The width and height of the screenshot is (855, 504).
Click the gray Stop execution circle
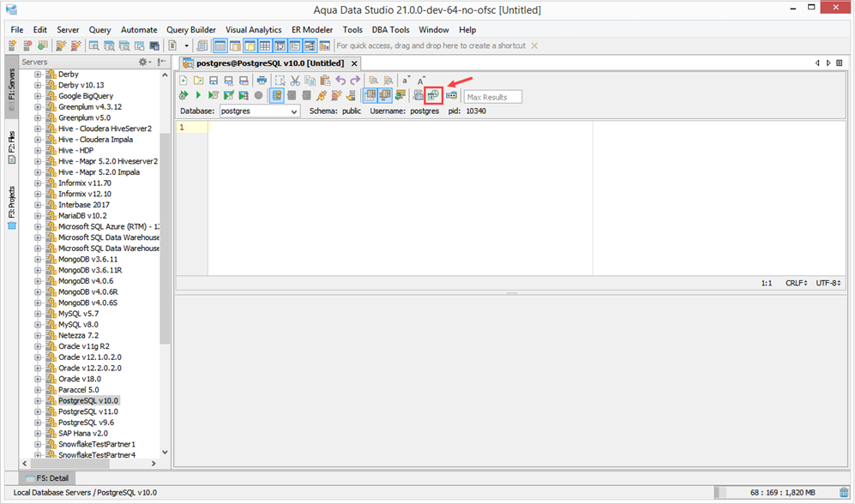[x=258, y=95]
